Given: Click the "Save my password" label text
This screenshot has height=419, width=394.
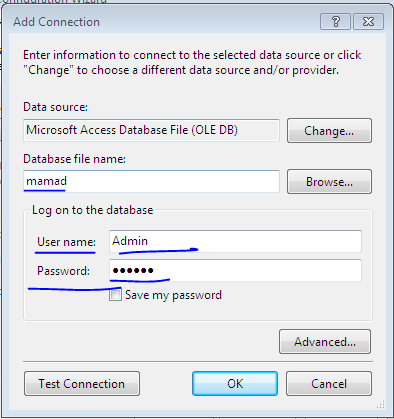Looking at the screenshot, I should pyautogui.click(x=173, y=295).
